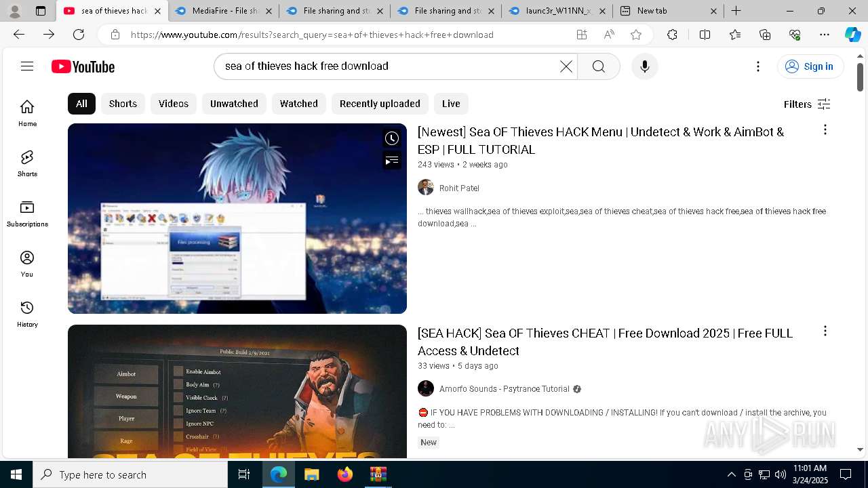This screenshot has height=488, width=868.
Task: Open Task View on taskbar
Action: [244, 474]
